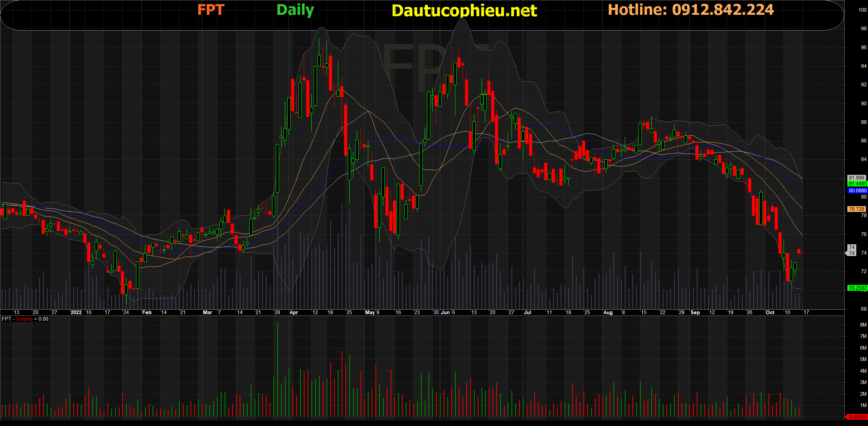Click the red Volume word in pane label

tap(24, 319)
